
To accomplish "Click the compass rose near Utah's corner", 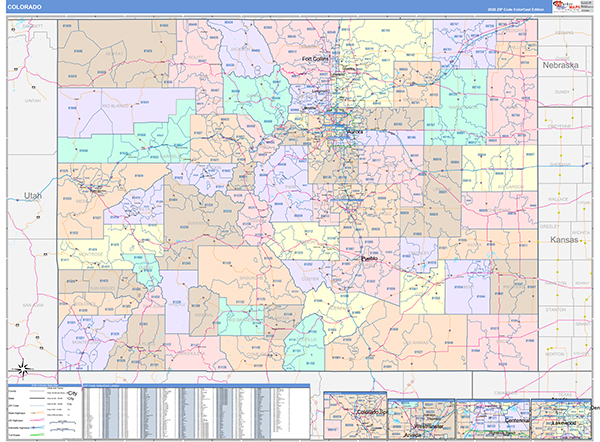I will [23, 369].
